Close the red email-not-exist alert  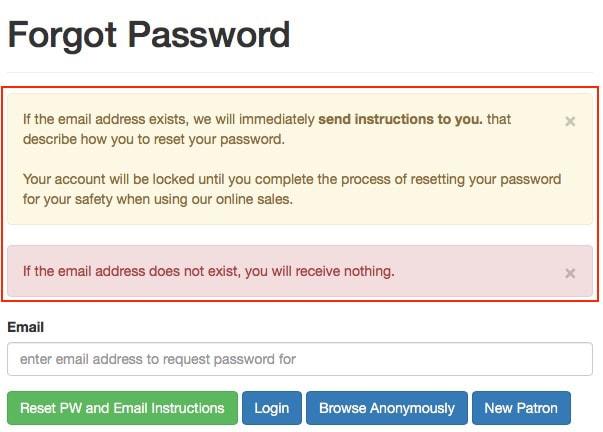click(x=570, y=273)
